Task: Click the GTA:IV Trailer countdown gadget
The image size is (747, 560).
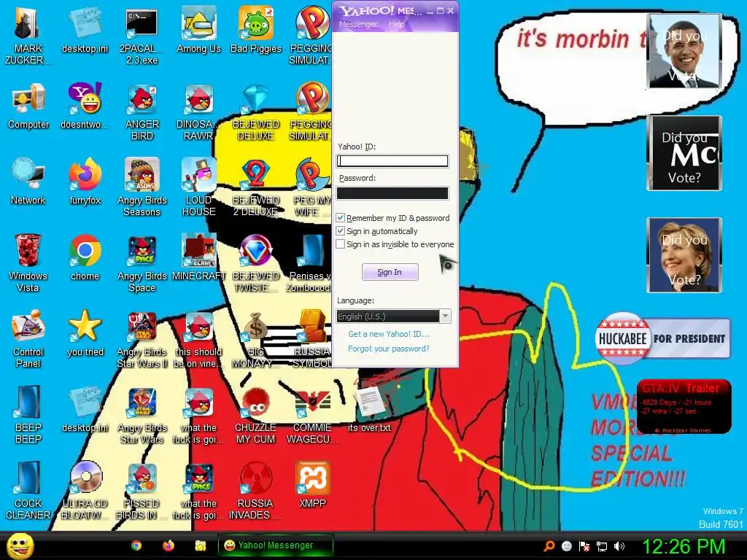Action: [x=684, y=407]
